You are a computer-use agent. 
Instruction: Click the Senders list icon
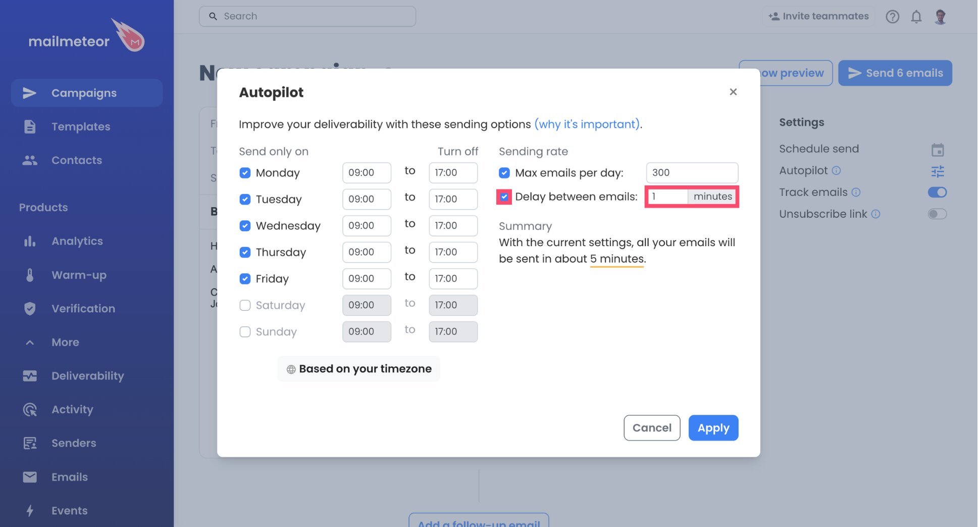point(30,443)
